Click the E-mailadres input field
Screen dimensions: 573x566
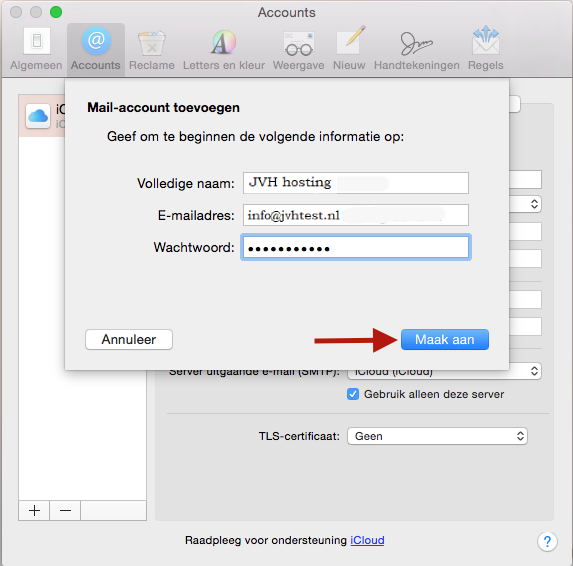click(356, 215)
